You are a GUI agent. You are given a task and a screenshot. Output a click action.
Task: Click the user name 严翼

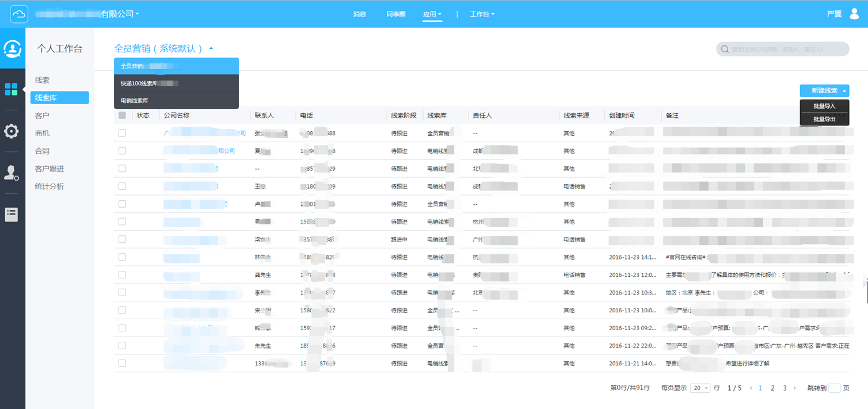[834, 14]
